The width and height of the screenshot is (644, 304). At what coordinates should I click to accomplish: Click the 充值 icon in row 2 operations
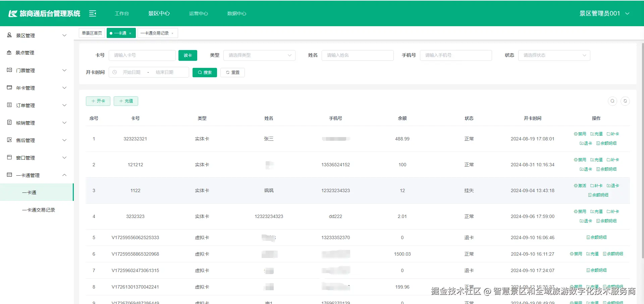pyautogui.click(x=596, y=160)
